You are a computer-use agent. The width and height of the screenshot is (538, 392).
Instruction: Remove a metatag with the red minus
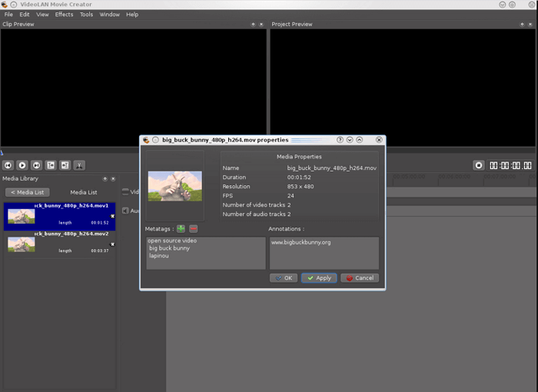[x=193, y=228]
